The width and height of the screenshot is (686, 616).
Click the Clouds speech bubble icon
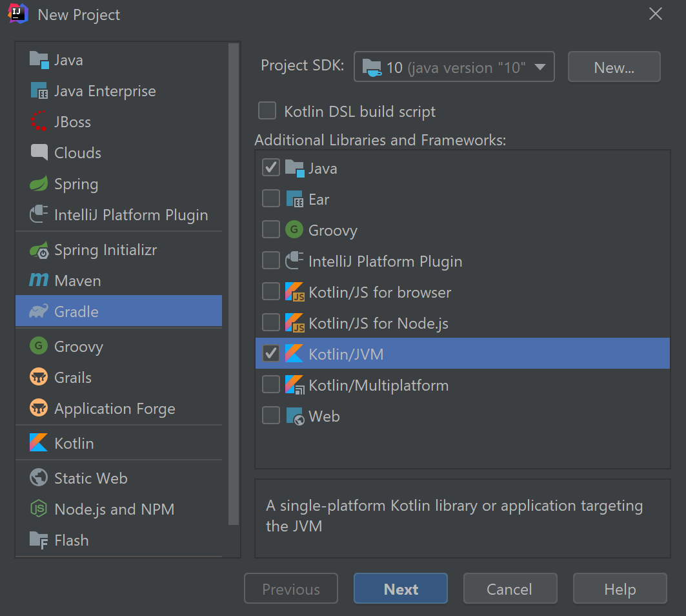click(39, 153)
